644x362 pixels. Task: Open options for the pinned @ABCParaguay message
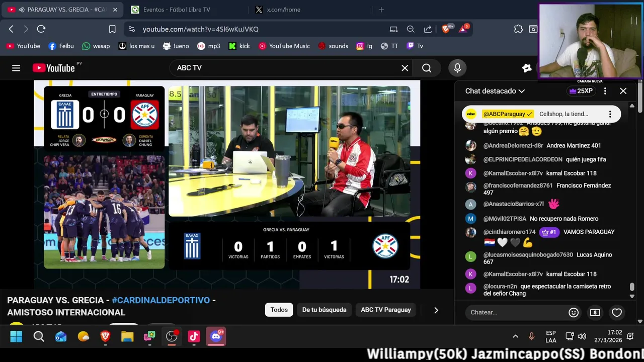[610, 114]
